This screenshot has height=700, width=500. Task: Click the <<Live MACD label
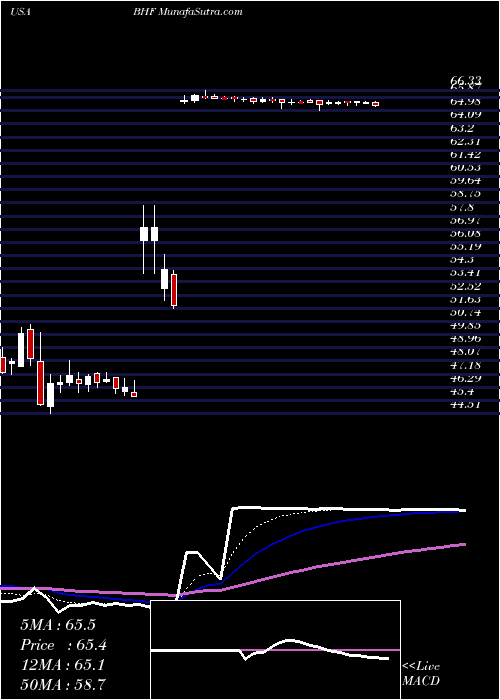pyautogui.click(x=421, y=674)
